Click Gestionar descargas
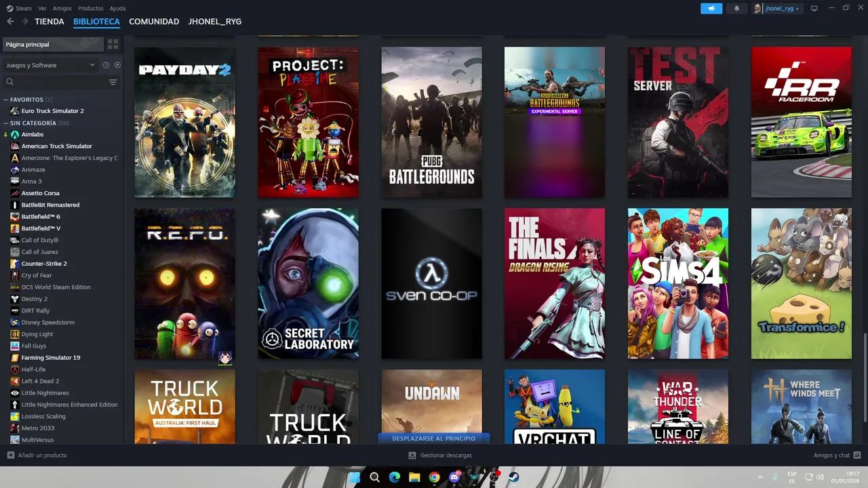This screenshot has height=488, width=868. 446,455
